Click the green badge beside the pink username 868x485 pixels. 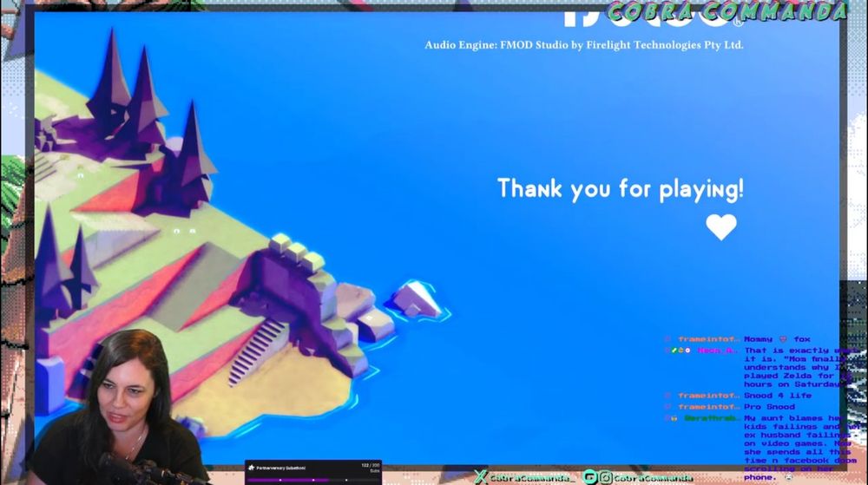(674, 350)
